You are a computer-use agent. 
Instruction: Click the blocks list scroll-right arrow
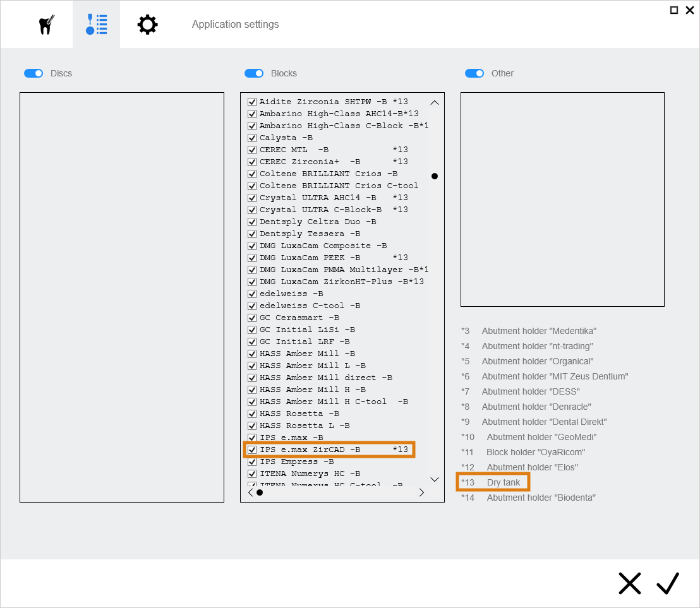421,492
